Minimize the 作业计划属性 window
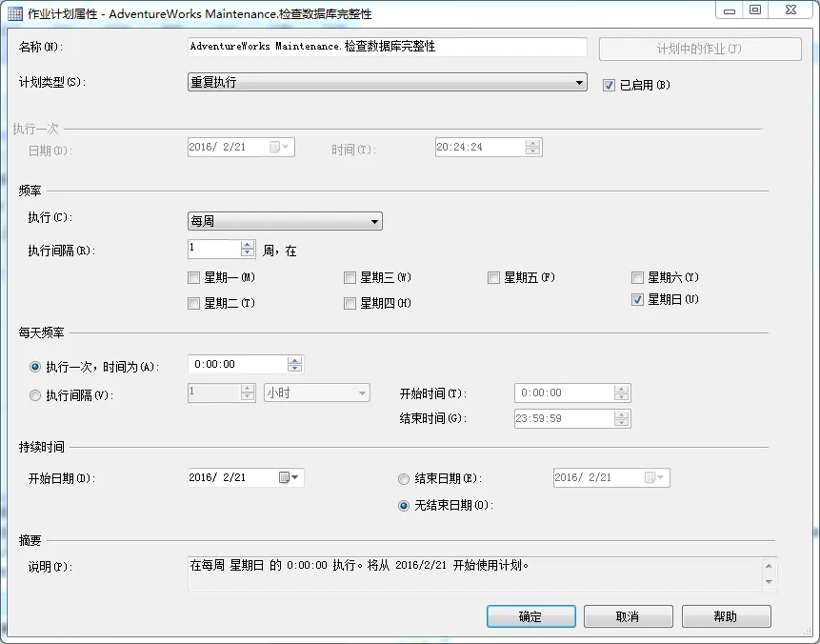Screen dimensions: 820x644 point(730,10)
